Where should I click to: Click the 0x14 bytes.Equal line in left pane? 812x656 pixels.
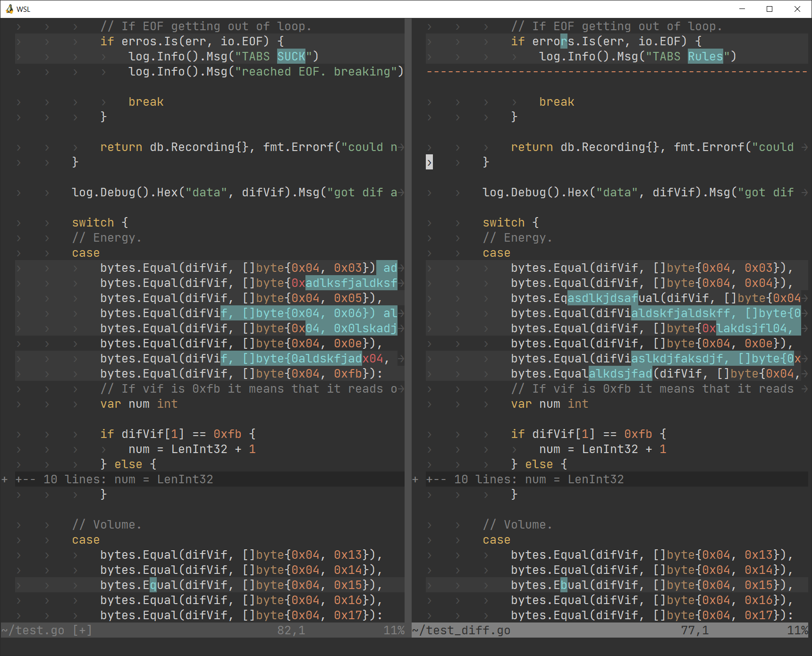pyautogui.click(x=241, y=570)
